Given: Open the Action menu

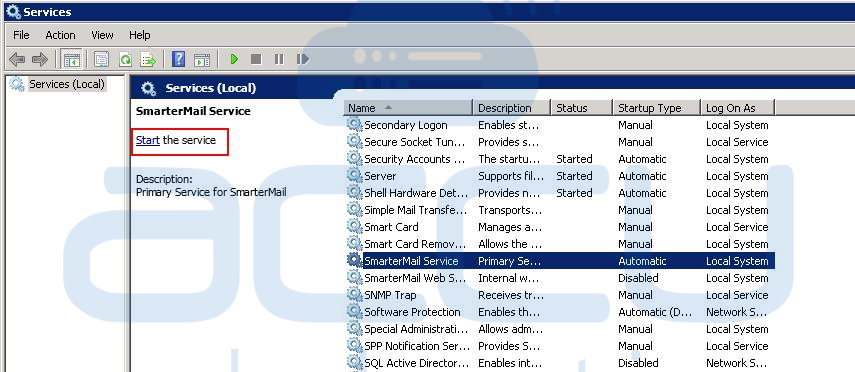Looking at the screenshot, I should point(60,35).
